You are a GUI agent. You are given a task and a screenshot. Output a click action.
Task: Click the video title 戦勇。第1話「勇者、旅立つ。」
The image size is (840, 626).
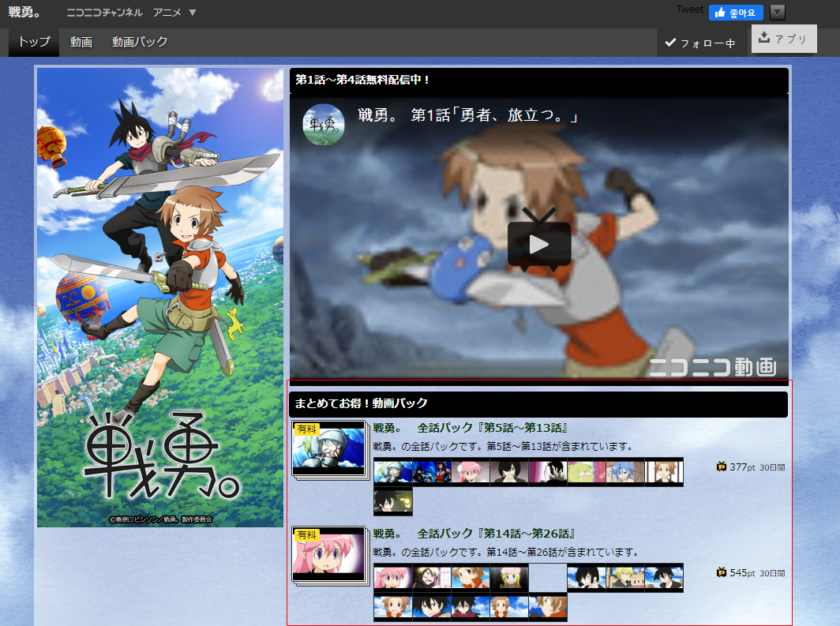(x=467, y=115)
